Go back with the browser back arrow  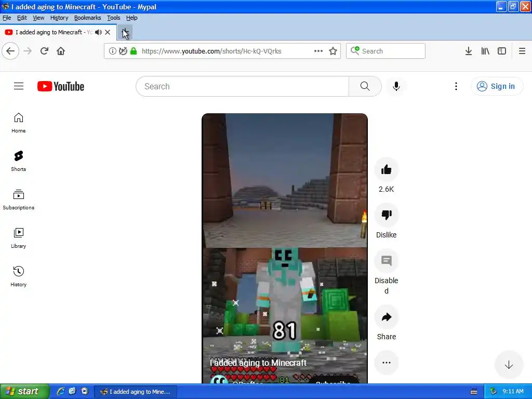(x=10, y=51)
